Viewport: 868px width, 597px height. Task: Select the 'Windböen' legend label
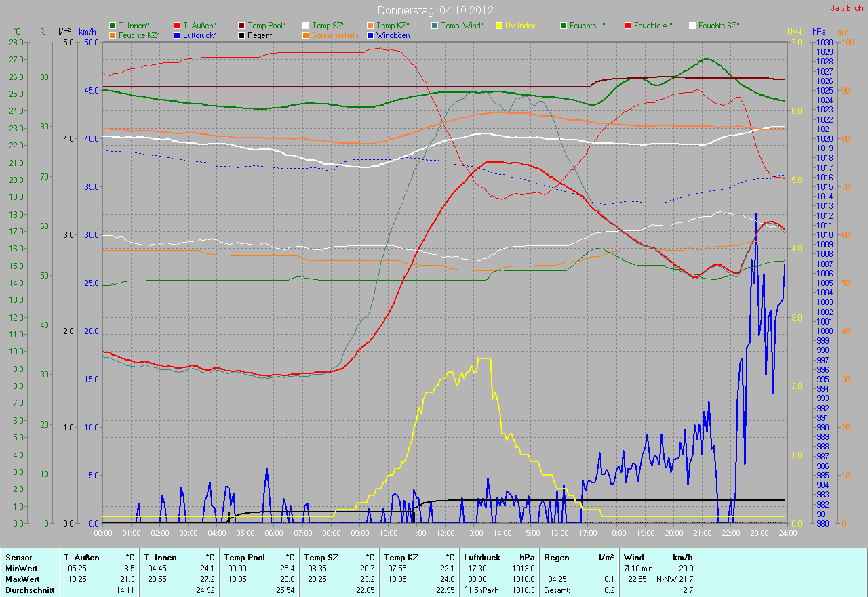[x=393, y=35]
